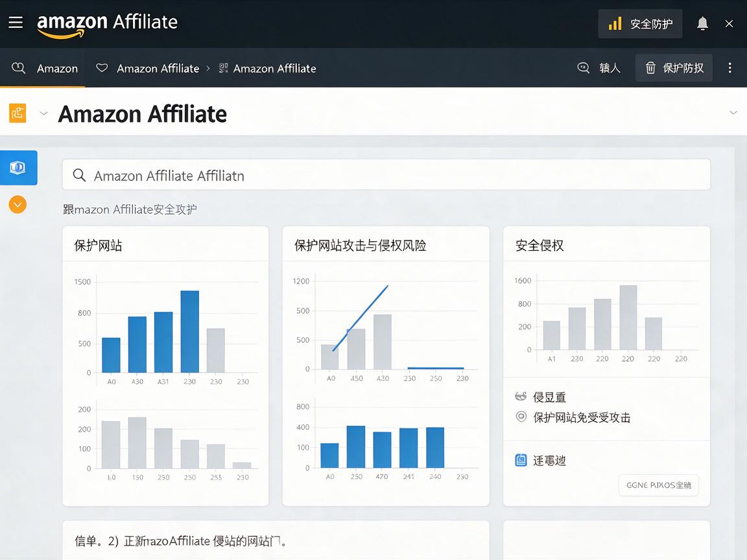This screenshot has width=747, height=560.
Task: Expand the dropdown chevron beside page title
Action: 44,113
